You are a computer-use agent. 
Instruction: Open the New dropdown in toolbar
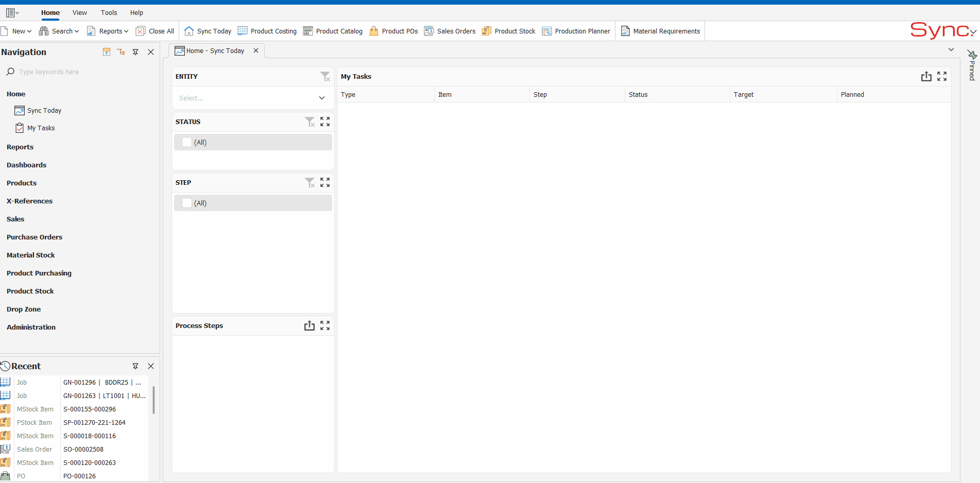coord(16,31)
